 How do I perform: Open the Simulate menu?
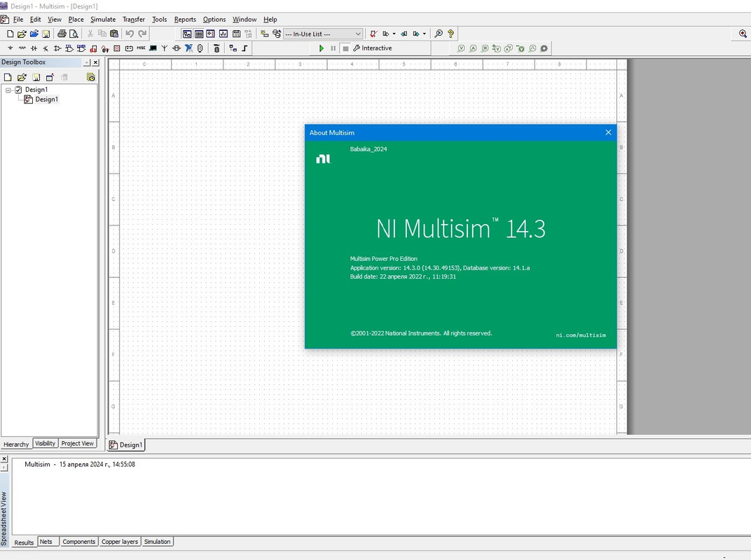point(103,20)
